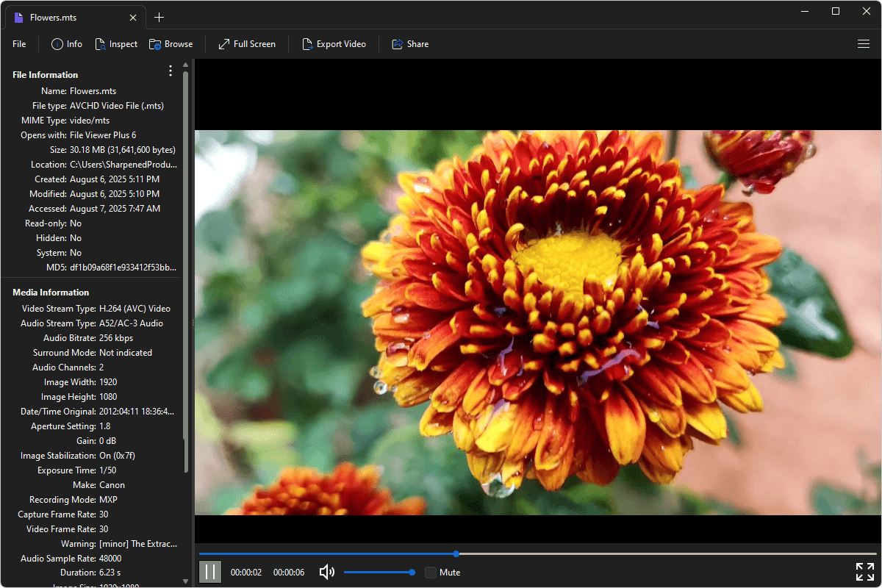882x588 pixels.
Task: Click the Location path value
Action: pyautogui.click(x=123, y=165)
